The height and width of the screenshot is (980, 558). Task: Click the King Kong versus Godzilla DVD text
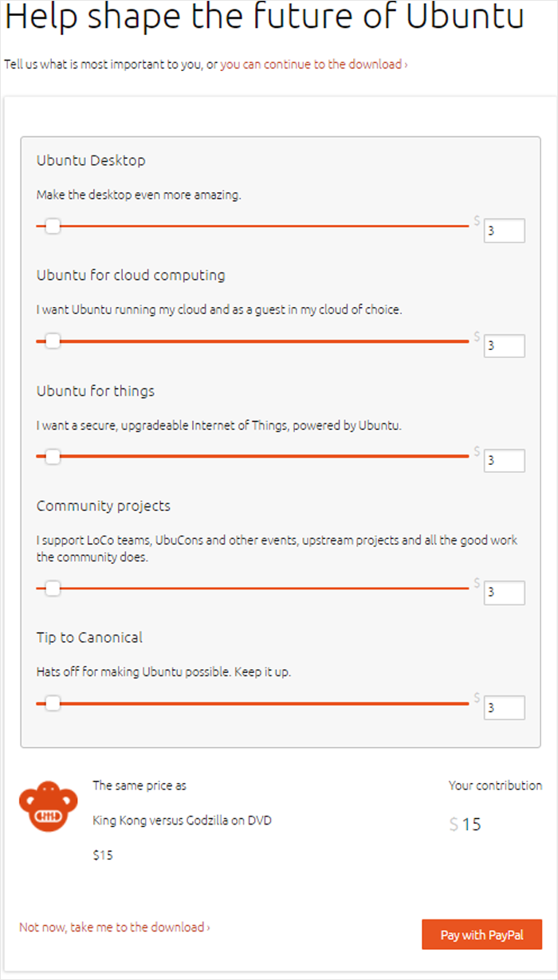pos(183,820)
